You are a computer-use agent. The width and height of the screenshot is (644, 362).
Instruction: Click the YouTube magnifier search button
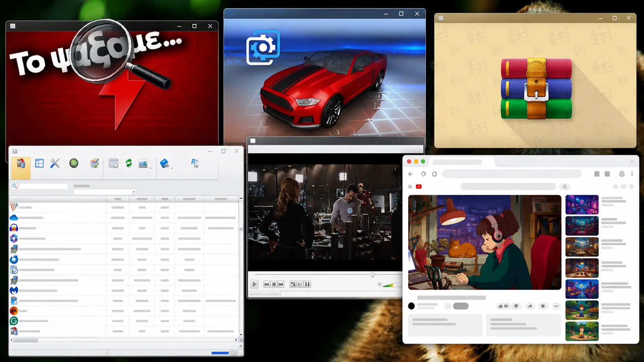point(565,187)
